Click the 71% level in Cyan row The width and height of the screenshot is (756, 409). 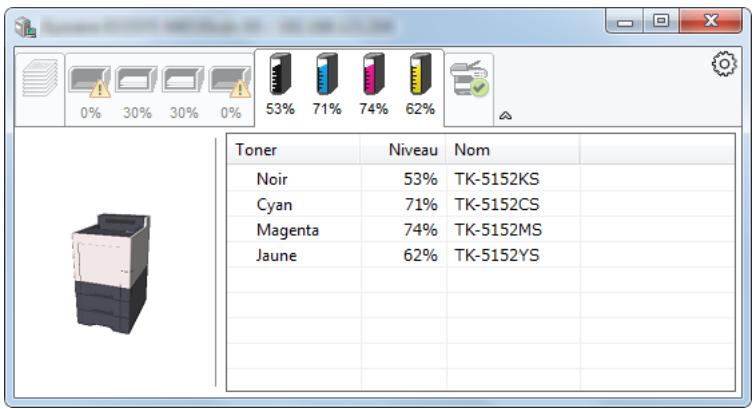coord(421,204)
